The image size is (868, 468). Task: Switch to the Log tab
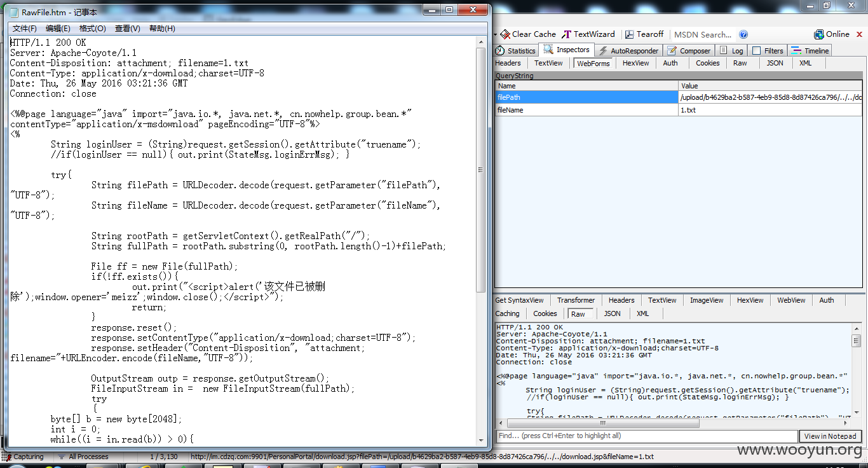point(731,51)
